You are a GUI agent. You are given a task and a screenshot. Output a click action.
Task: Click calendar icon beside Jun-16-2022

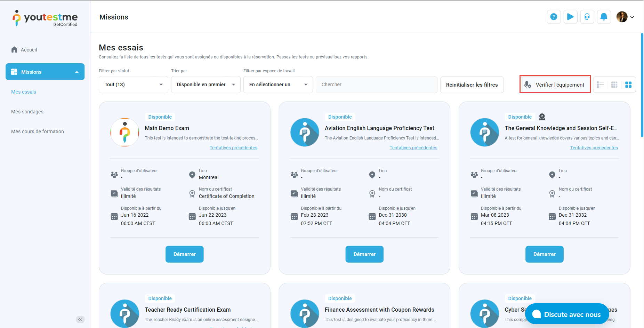pos(114,217)
